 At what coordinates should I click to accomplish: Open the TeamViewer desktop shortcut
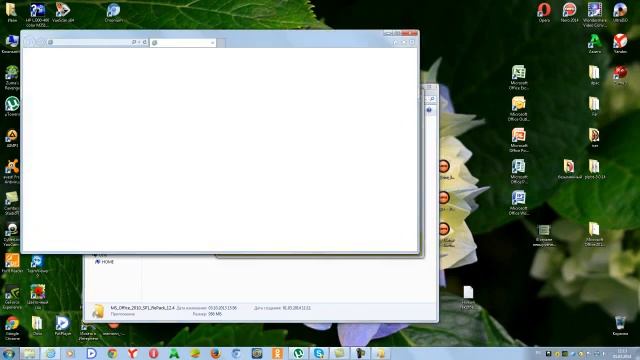[38, 265]
